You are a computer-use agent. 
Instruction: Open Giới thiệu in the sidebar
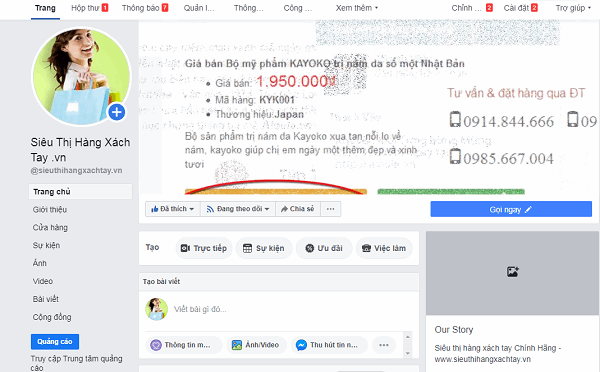pyautogui.click(x=50, y=209)
